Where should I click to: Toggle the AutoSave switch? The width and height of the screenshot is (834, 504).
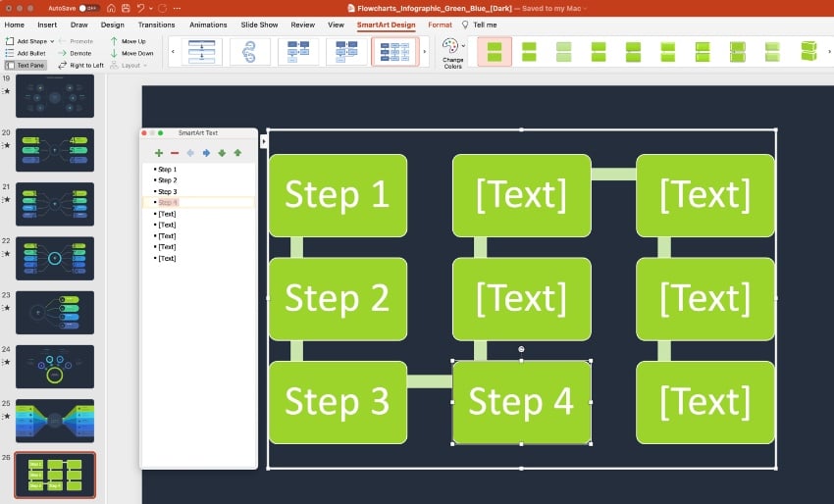click(88, 8)
